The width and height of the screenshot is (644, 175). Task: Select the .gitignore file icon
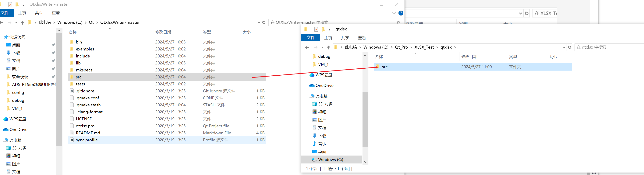(x=72, y=91)
